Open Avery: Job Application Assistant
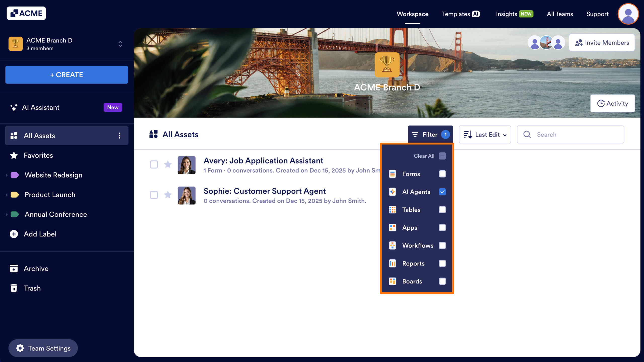 pyautogui.click(x=263, y=160)
